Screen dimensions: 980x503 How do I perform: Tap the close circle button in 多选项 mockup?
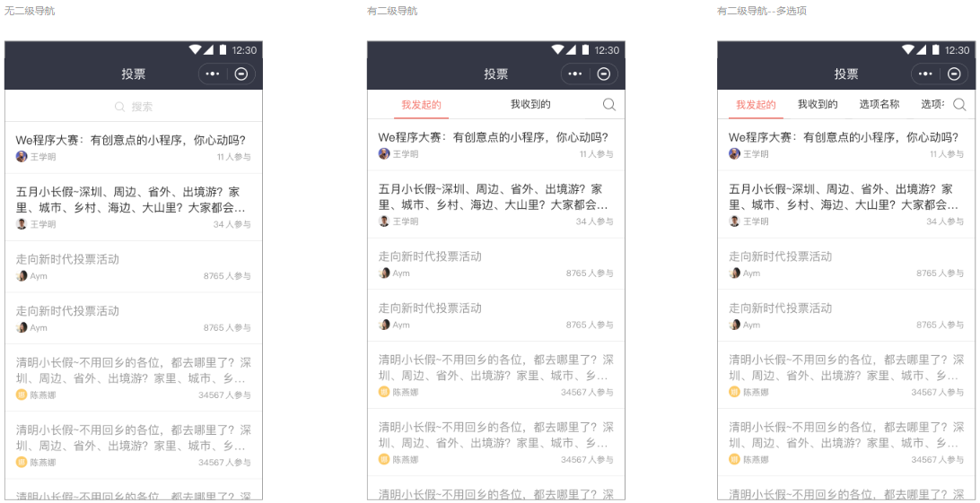coord(954,74)
